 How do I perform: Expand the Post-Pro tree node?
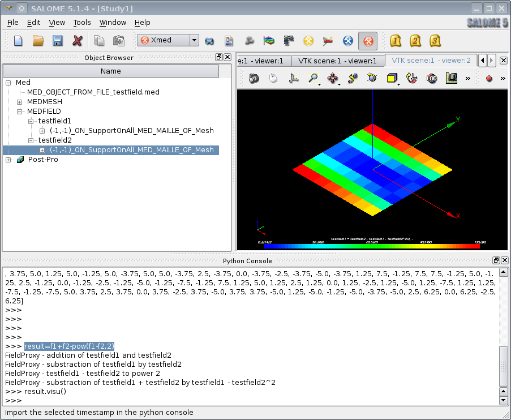coord(8,160)
